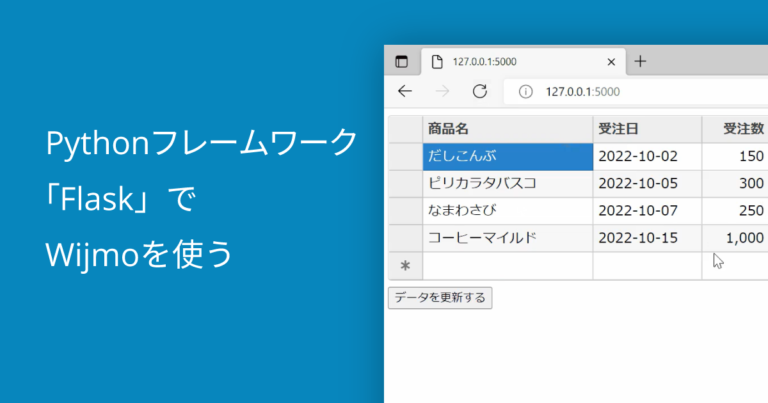Viewport: 768px width, 403px height.
Task: Sort by 受注日 column header
Action: (x=648, y=129)
